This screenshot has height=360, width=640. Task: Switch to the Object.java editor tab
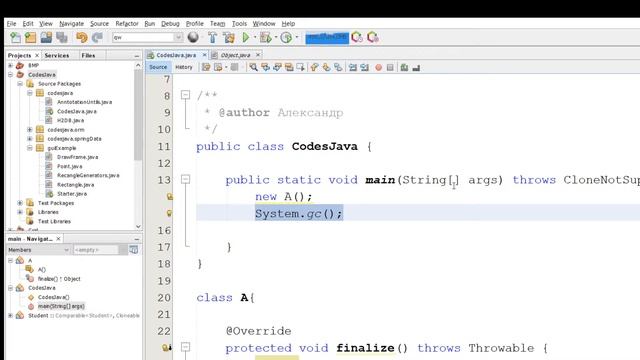click(236, 55)
